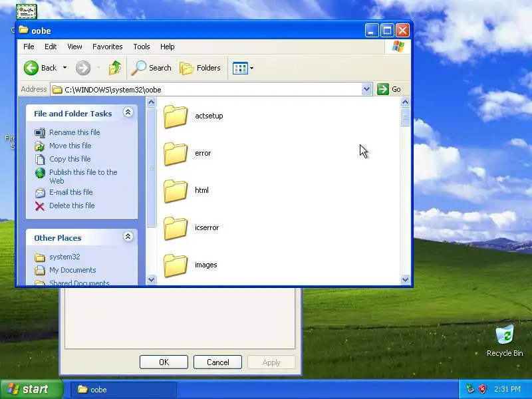Image resolution: width=532 pixels, height=399 pixels.
Task: Select the error folder icon
Action: [x=176, y=154]
